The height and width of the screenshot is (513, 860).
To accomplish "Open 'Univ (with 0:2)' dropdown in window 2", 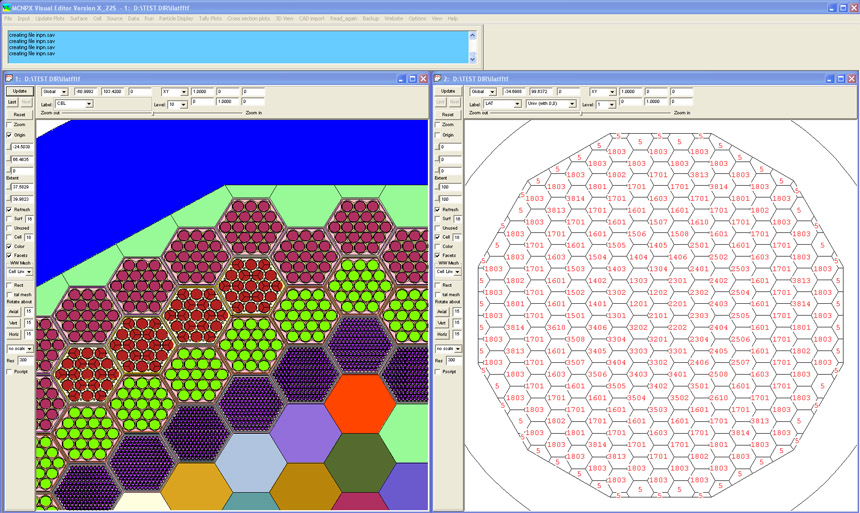I will [x=551, y=104].
